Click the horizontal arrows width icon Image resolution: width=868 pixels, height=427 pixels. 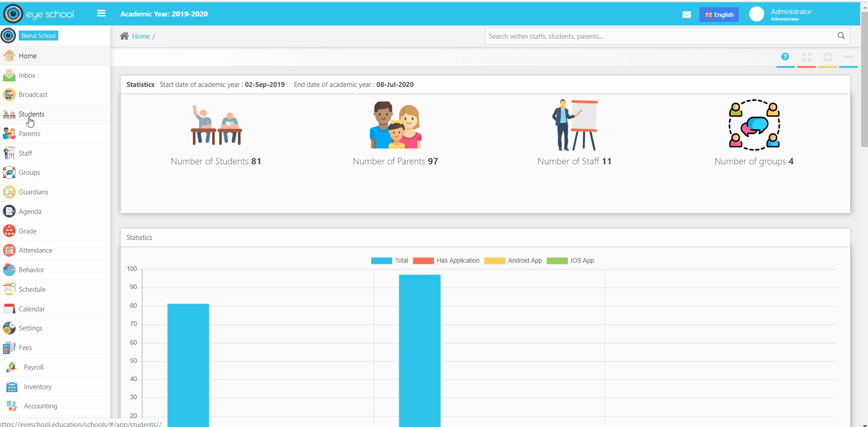click(x=848, y=57)
